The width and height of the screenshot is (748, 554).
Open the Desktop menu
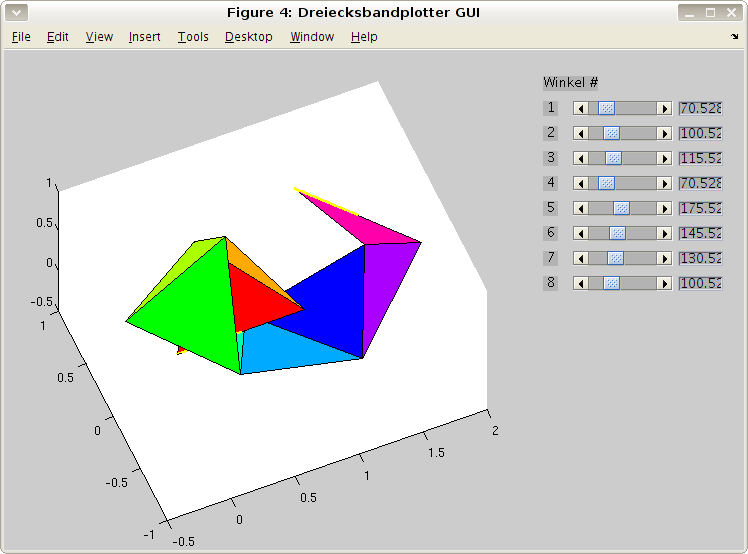[x=248, y=37]
